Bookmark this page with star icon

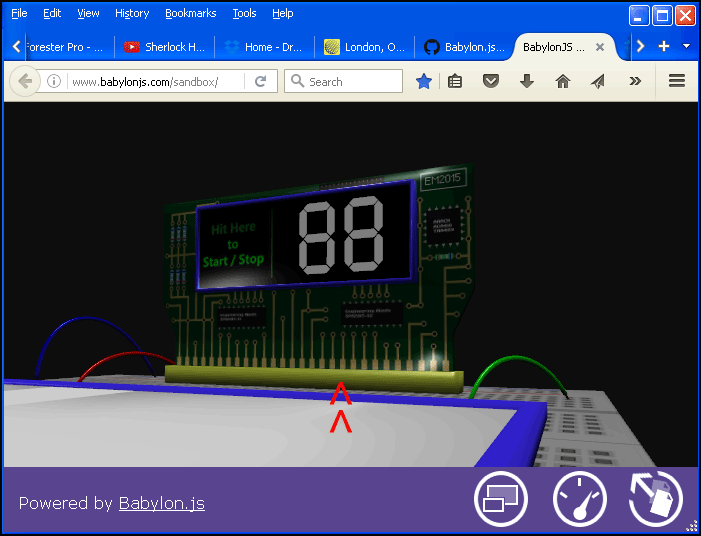point(423,81)
